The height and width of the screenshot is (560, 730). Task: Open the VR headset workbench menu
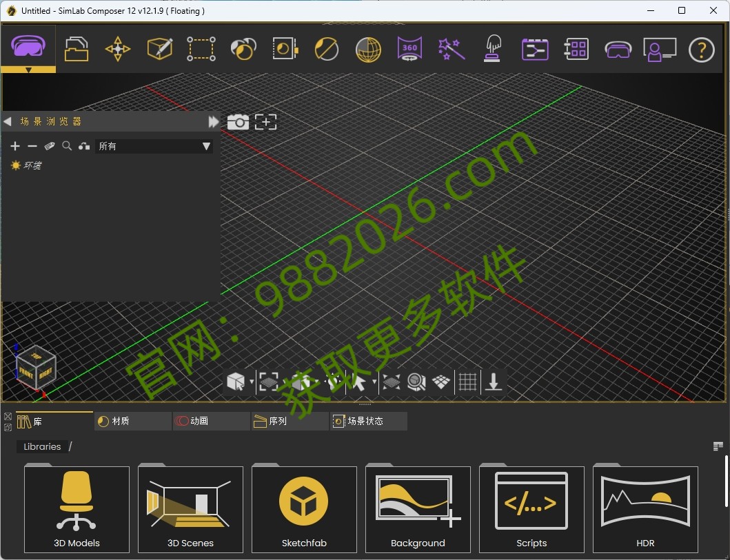(x=28, y=48)
